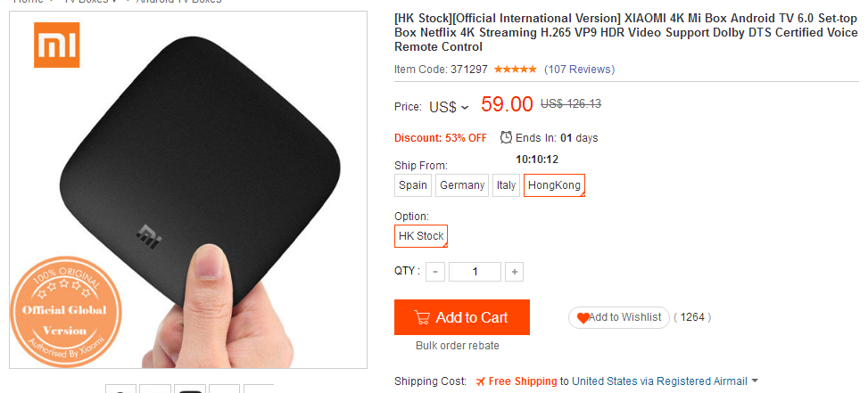Viewport: 868px width, 393px height.
Task: Select Spain as ship-from location
Action: tap(413, 185)
